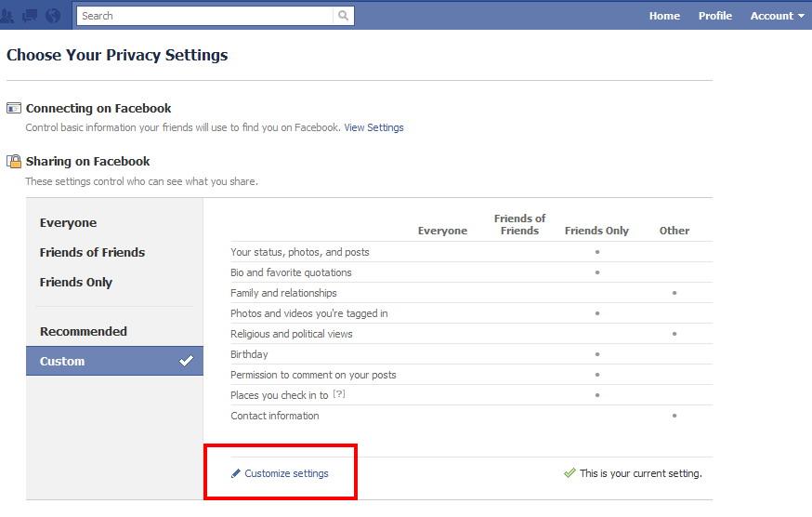Click the question mark help next to Places
This screenshot has height=517, width=812.
tap(339, 394)
